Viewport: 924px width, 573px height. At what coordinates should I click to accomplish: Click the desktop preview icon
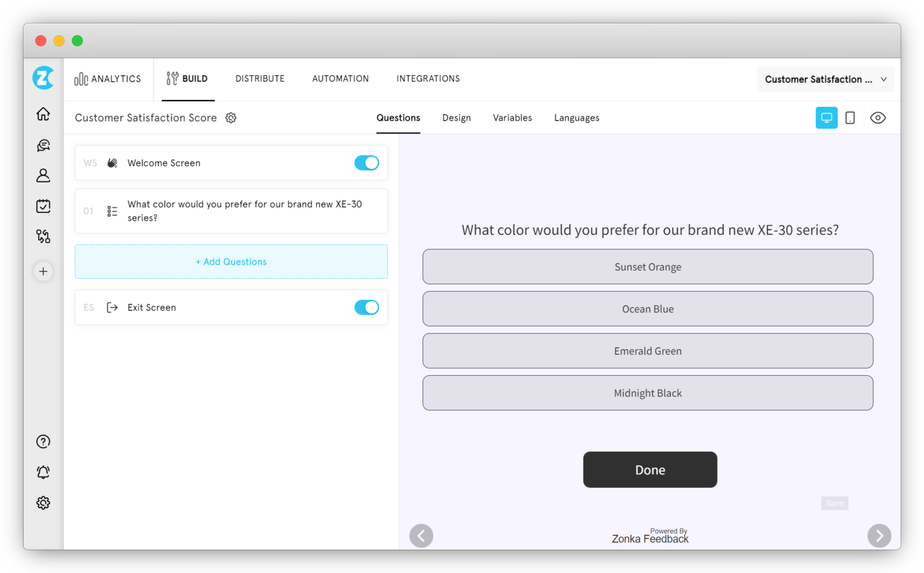tap(826, 118)
